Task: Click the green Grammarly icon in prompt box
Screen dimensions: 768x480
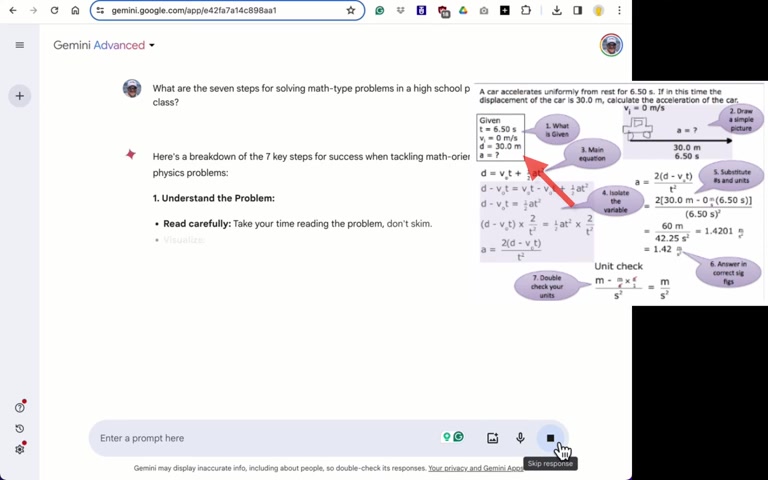Action: tap(458, 436)
